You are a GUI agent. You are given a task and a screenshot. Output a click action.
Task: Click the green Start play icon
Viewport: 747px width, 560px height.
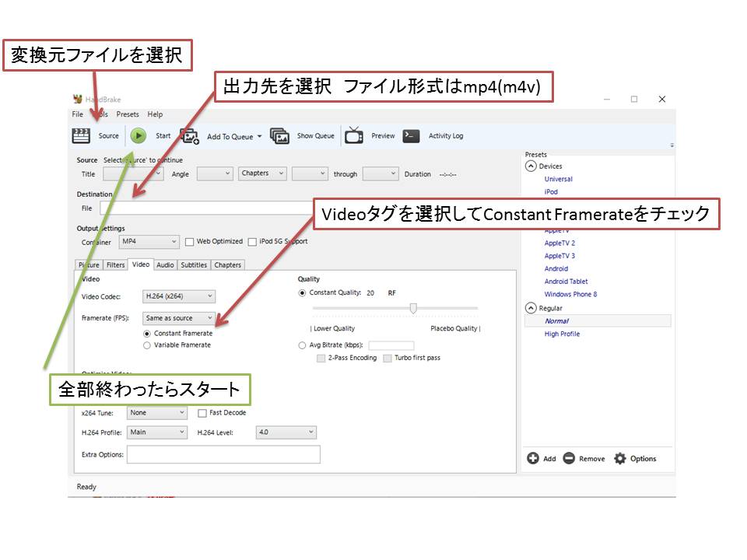tap(139, 136)
